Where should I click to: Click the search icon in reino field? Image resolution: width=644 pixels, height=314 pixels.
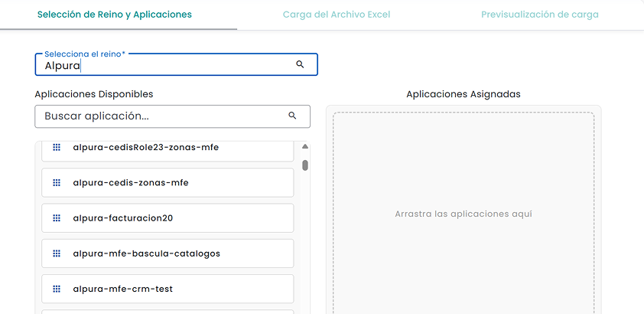coord(301,64)
